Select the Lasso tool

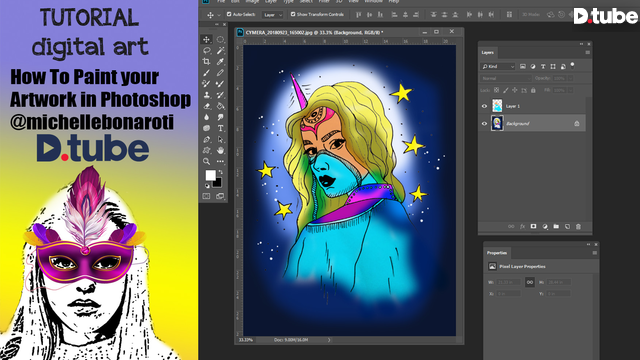point(207,51)
